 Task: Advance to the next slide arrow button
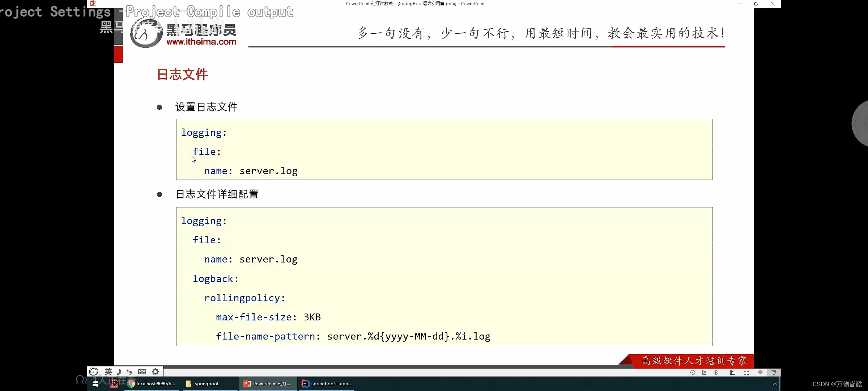716,372
